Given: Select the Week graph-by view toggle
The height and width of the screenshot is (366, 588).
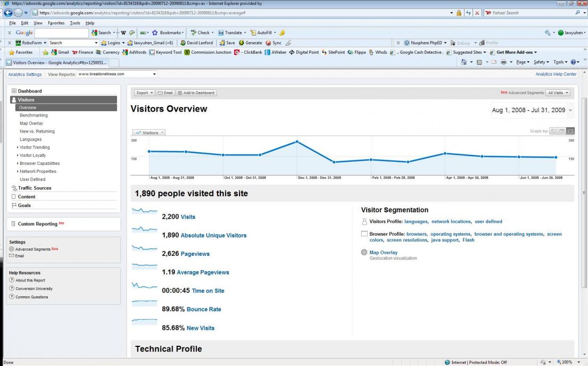Looking at the screenshot, I should tap(562, 131).
